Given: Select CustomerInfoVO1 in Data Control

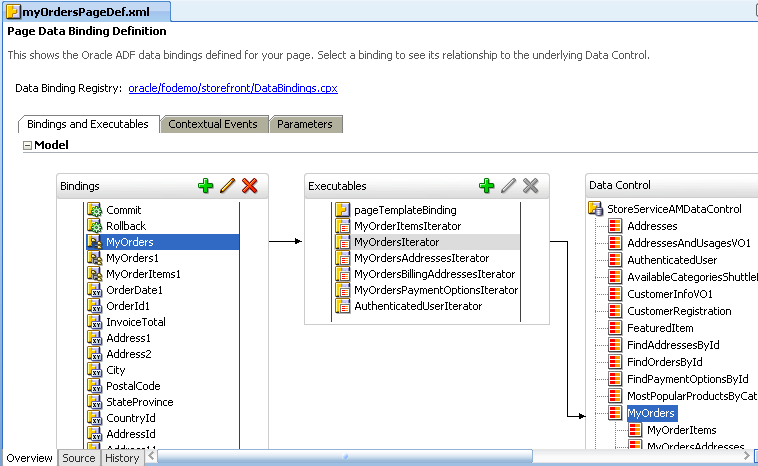Looking at the screenshot, I should tap(670, 294).
